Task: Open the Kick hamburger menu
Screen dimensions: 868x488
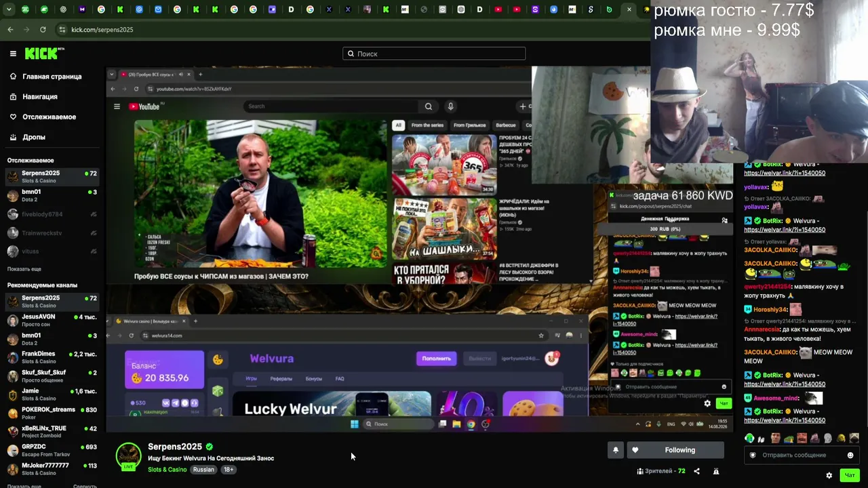Action: [13, 54]
